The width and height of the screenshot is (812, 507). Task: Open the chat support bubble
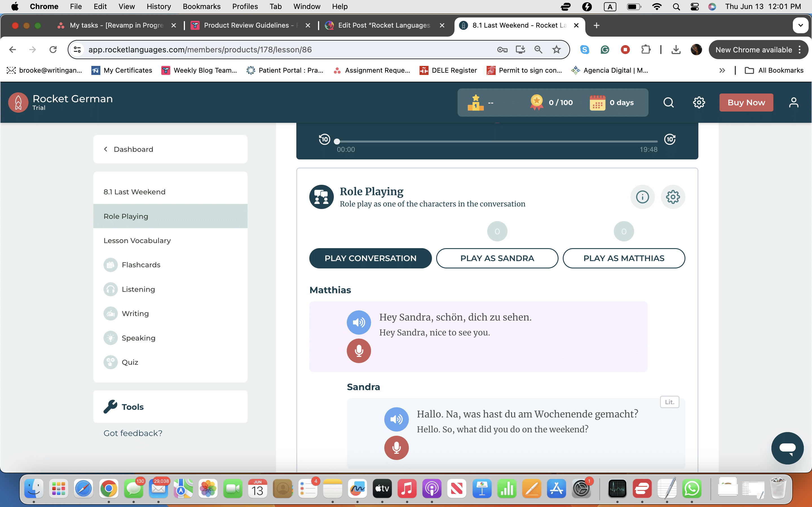787,448
